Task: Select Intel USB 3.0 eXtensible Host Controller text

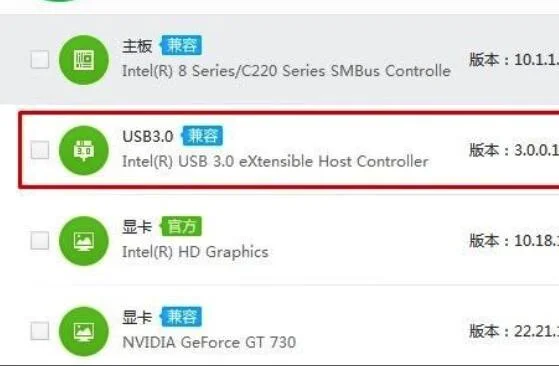Action: tap(275, 162)
